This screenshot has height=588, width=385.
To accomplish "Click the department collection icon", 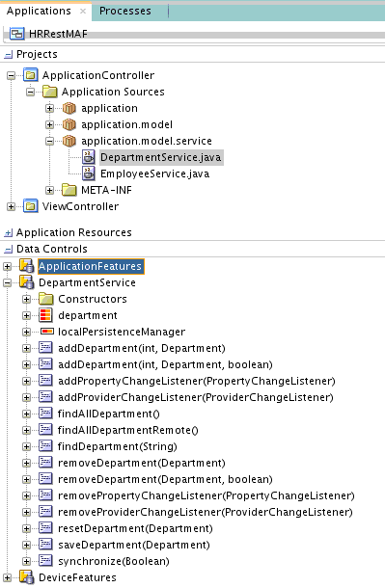I will click(45, 315).
